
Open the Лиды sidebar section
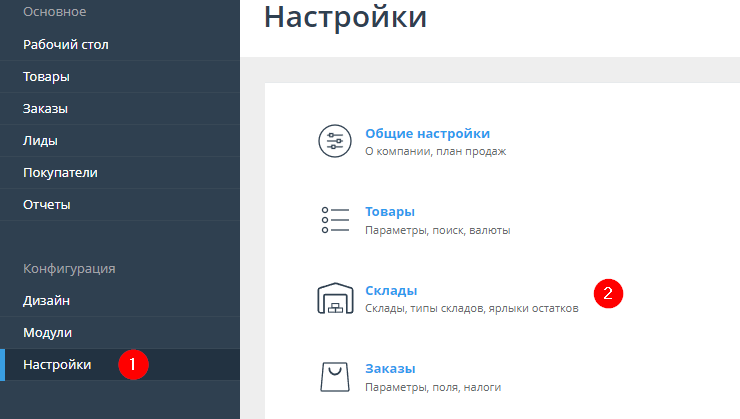(x=40, y=140)
